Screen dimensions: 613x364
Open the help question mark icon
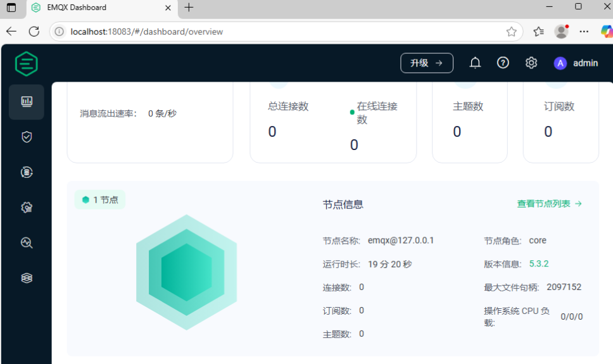pos(503,63)
